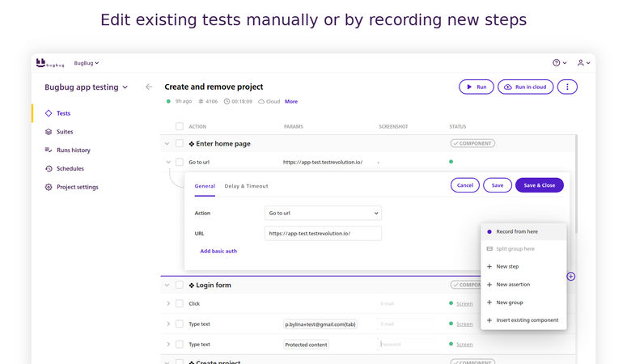
Task: Click the Save & Close button
Action: tap(540, 185)
